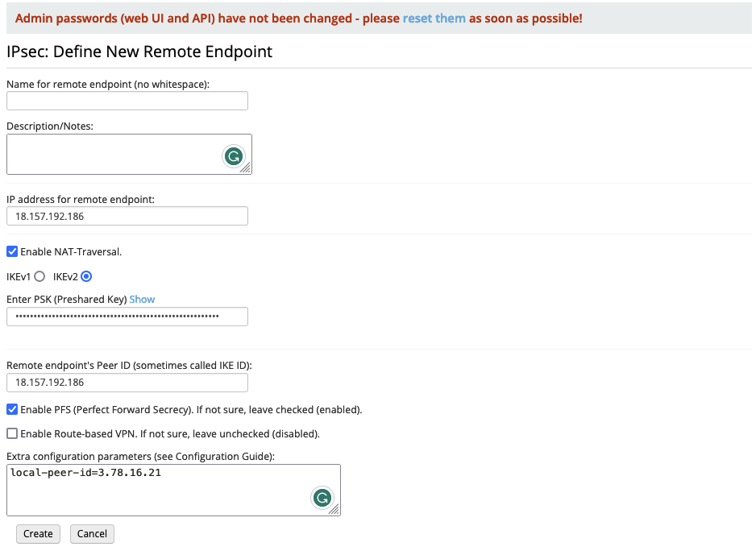Focus the PSK preshared key field
The width and height of the screenshot is (756, 559).
[127, 317]
